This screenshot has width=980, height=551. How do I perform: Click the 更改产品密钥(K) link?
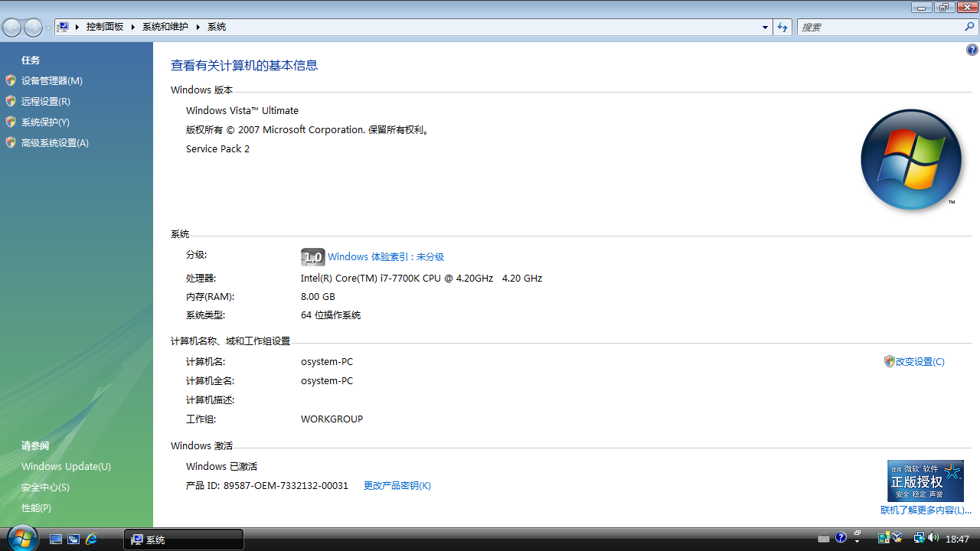tap(397, 485)
